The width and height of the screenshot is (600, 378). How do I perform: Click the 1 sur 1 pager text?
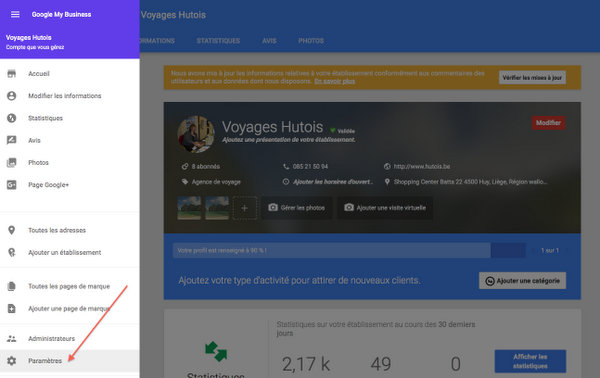[550, 251]
